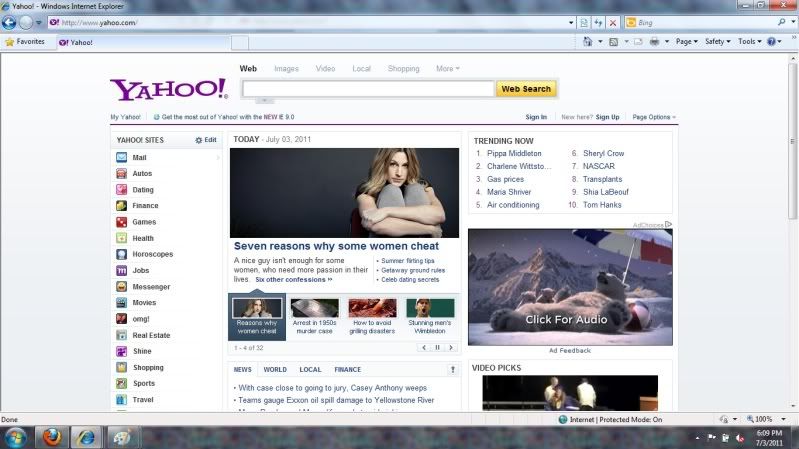The height and width of the screenshot is (449, 799).
Task: Click the Dating icon in sidebar
Action: pos(121,190)
